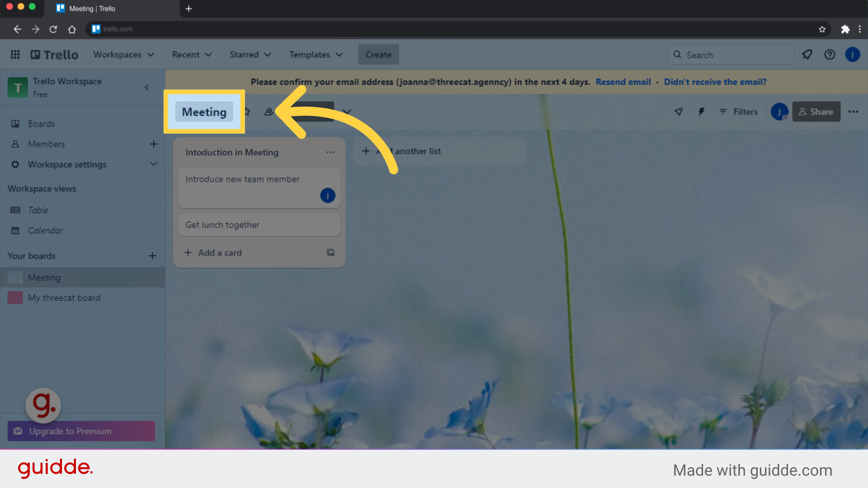Open the Templates dropdown
This screenshot has width=868, height=488.
[316, 54]
